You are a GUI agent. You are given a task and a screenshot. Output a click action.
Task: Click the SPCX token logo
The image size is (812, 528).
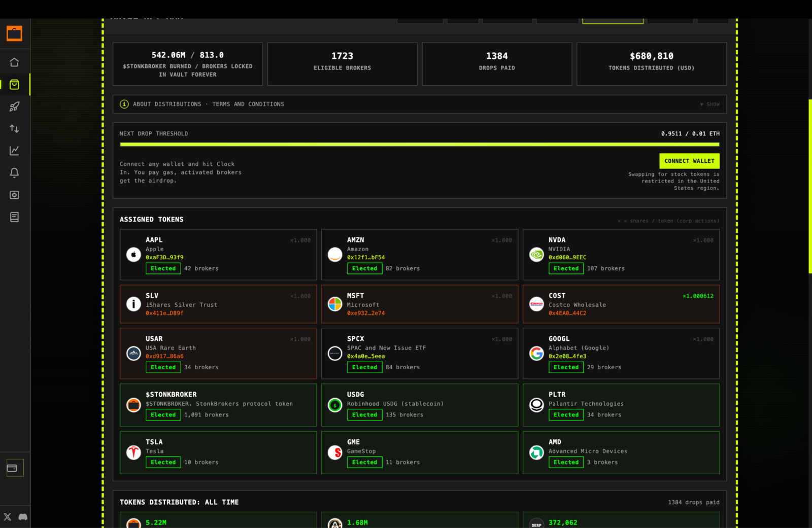click(x=335, y=353)
